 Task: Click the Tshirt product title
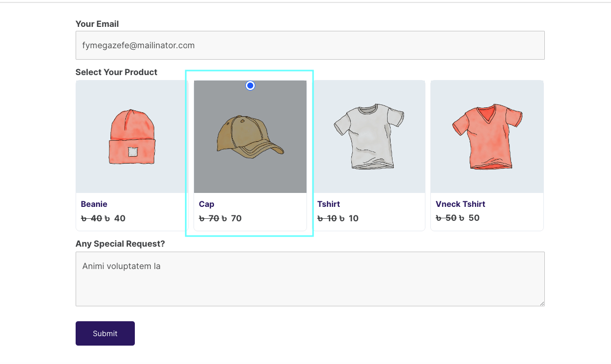(328, 204)
